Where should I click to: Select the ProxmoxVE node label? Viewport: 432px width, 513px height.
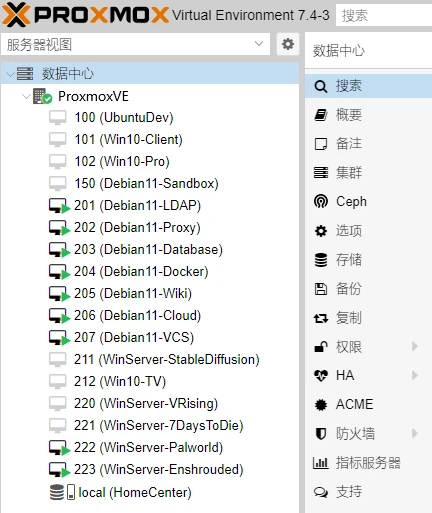coord(93,97)
